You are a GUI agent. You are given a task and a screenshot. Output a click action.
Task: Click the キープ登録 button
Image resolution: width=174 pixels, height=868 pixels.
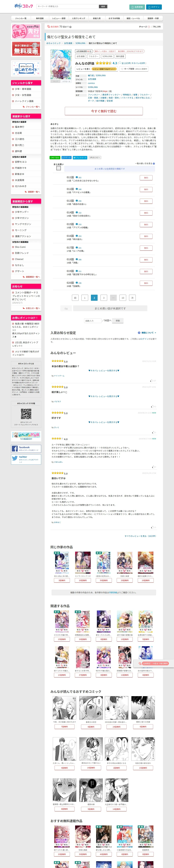click(134, 69)
